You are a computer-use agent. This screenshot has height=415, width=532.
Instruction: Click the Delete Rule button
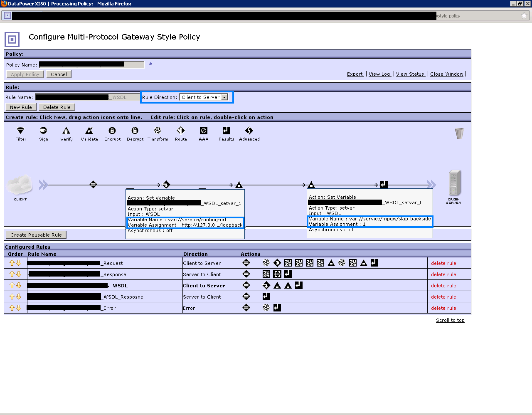tap(57, 107)
